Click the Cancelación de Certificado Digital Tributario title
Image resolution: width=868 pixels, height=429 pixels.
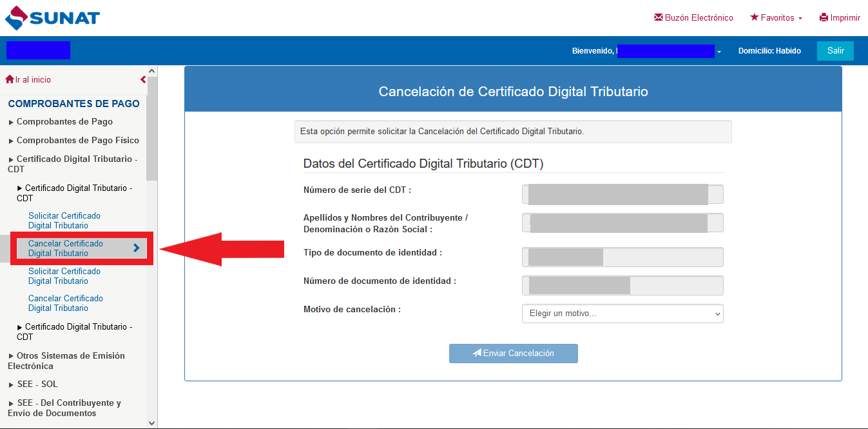(x=514, y=92)
